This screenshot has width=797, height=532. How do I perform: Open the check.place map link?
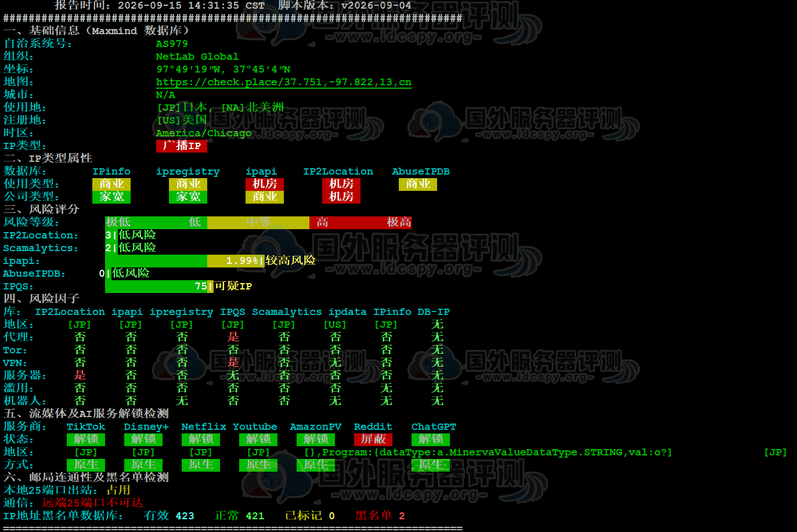pyautogui.click(x=283, y=82)
